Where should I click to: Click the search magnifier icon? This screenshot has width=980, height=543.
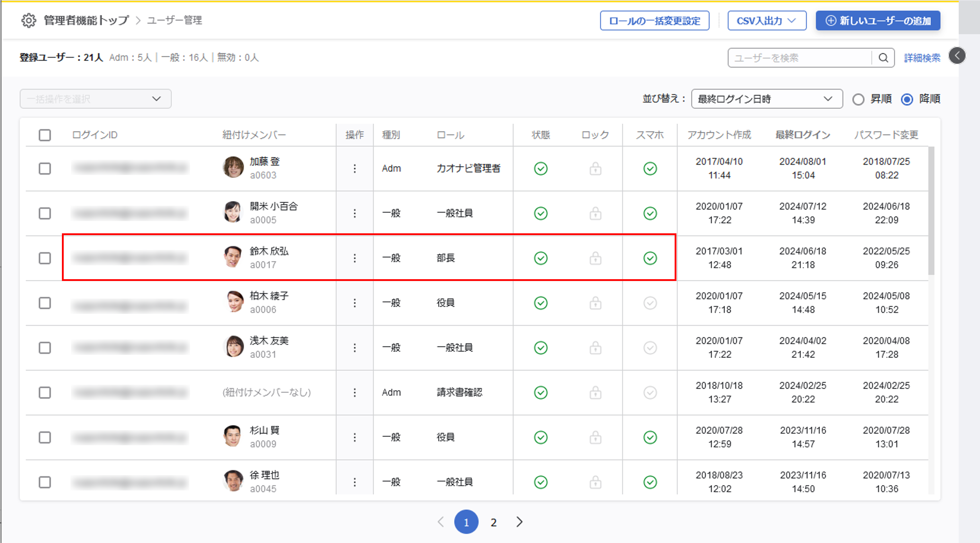[883, 58]
